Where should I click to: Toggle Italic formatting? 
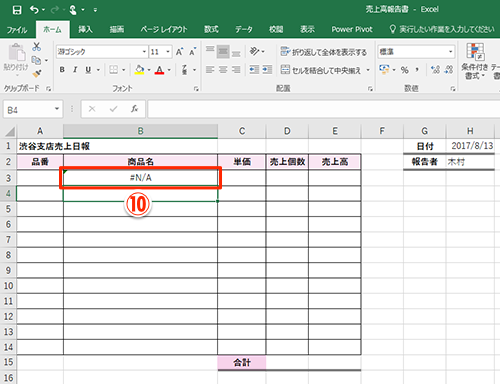coord(75,70)
